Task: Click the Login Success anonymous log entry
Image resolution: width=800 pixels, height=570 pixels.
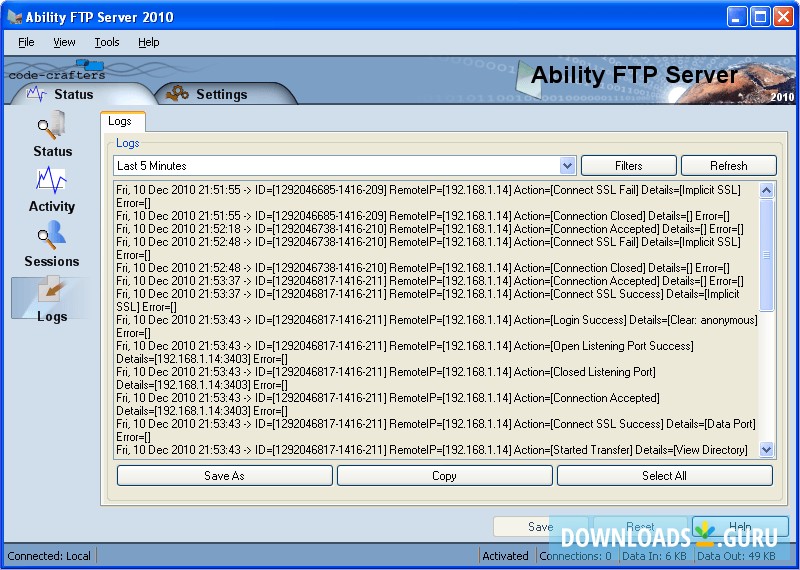Action: pos(436,327)
